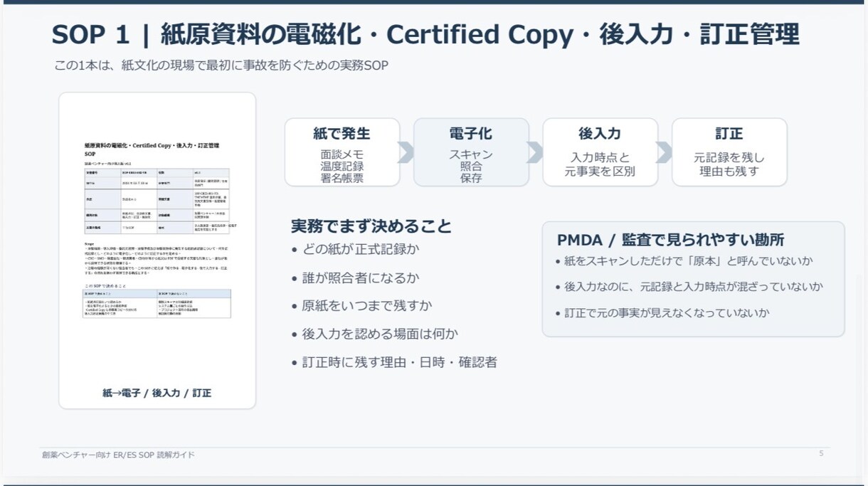The height and width of the screenshot is (486, 868).
Task: Click text 入力時点と in 後入力 box
Action: click(x=600, y=158)
